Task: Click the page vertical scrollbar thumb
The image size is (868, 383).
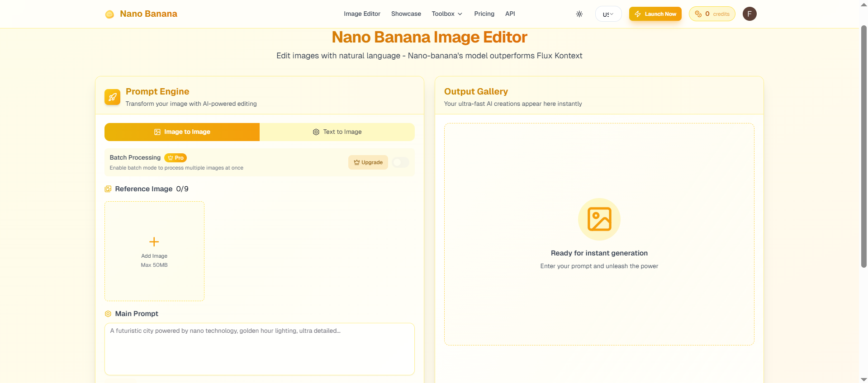Action: point(863,147)
